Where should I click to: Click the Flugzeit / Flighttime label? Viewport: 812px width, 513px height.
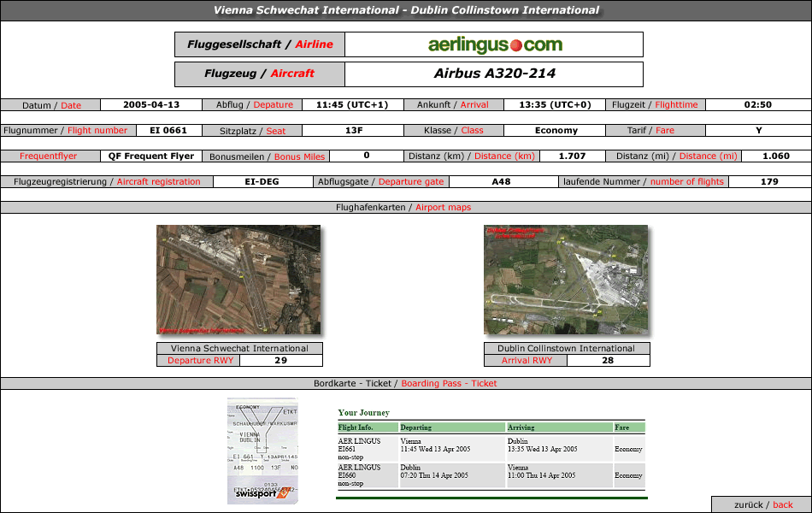point(655,104)
